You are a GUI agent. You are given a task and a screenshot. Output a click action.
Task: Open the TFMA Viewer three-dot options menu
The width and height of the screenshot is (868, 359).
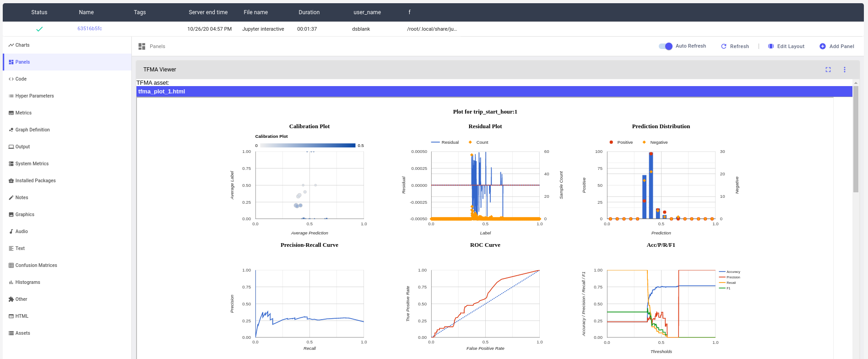[x=844, y=70]
